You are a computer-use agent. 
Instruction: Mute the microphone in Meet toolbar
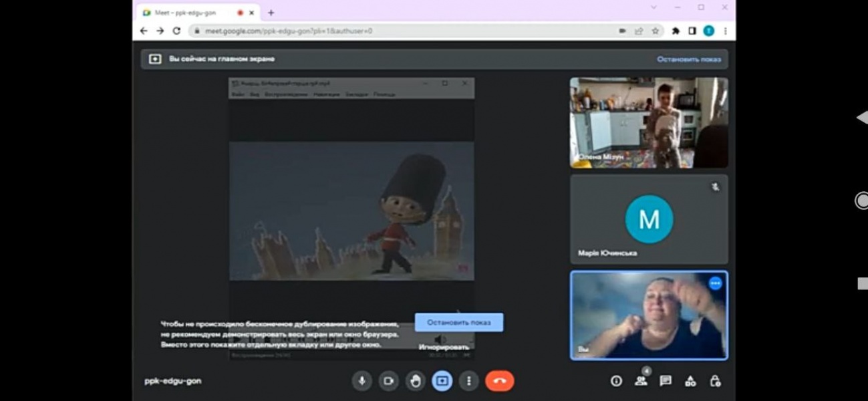point(361,381)
